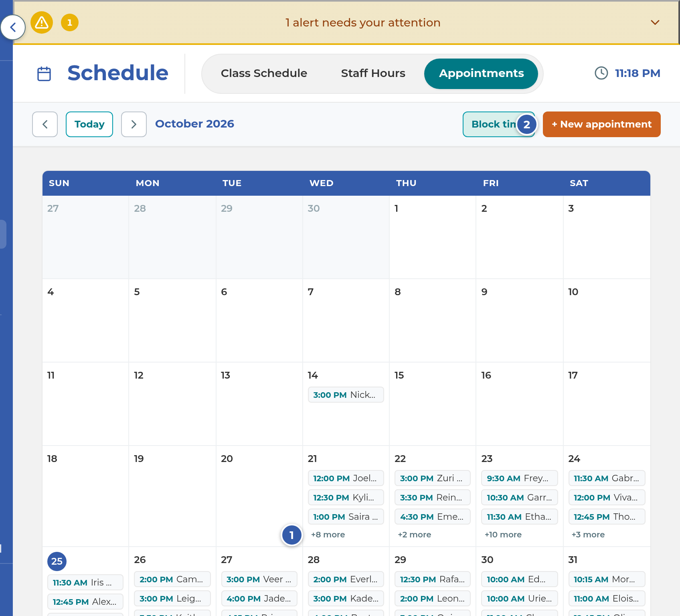This screenshot has height=616, width=680.
Task: Open the 4:00 PM Jade appointment
Action: 259,598
